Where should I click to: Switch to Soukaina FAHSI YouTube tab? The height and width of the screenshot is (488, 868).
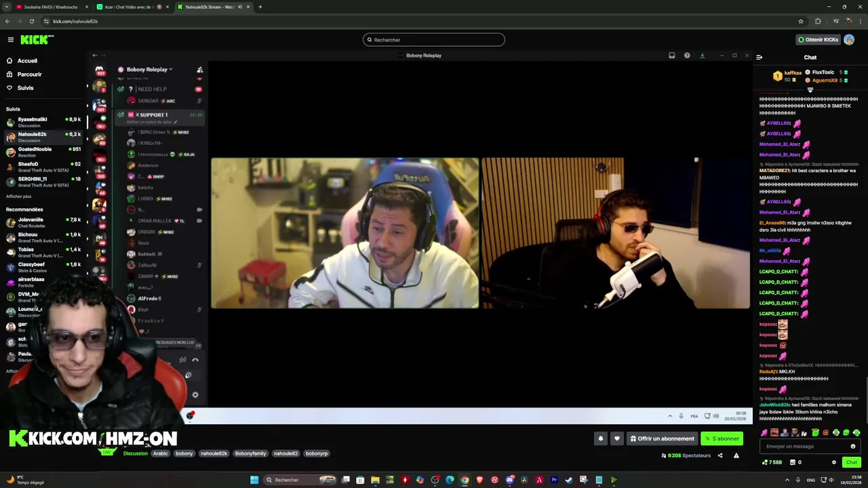click(53, 7)
